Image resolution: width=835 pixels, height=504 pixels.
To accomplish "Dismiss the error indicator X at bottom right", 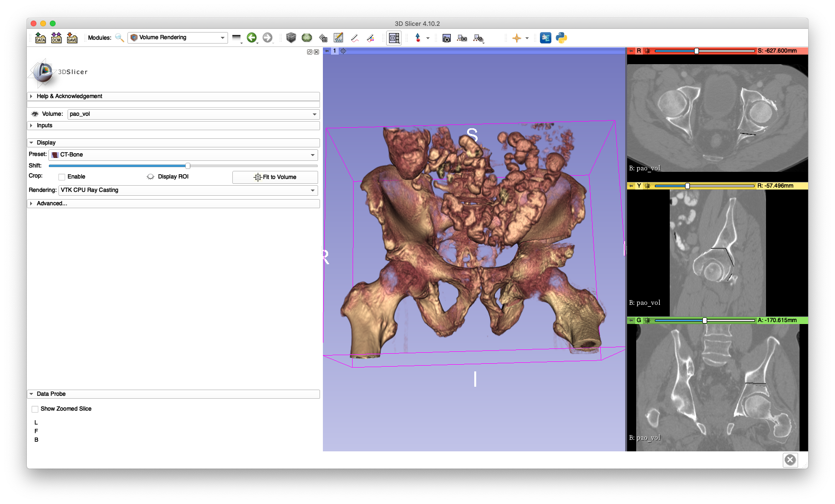I will pyautogui.click(x=790, y=460).
